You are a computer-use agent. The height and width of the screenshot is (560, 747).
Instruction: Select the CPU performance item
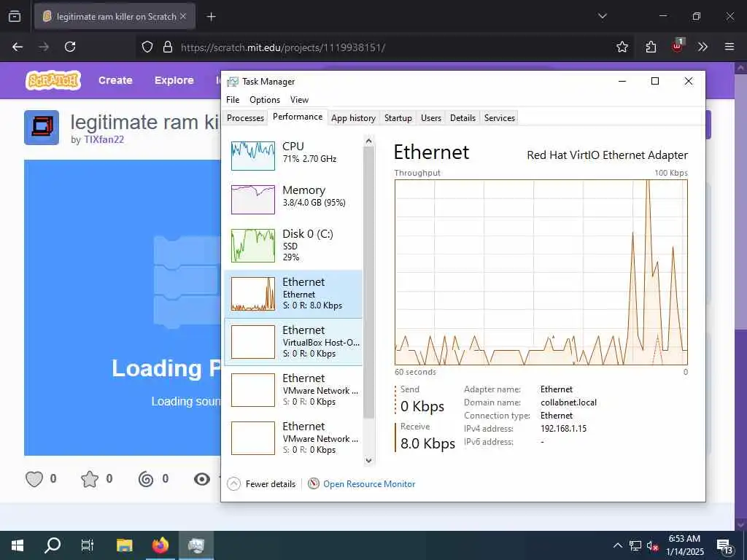(x=293, y=155)
